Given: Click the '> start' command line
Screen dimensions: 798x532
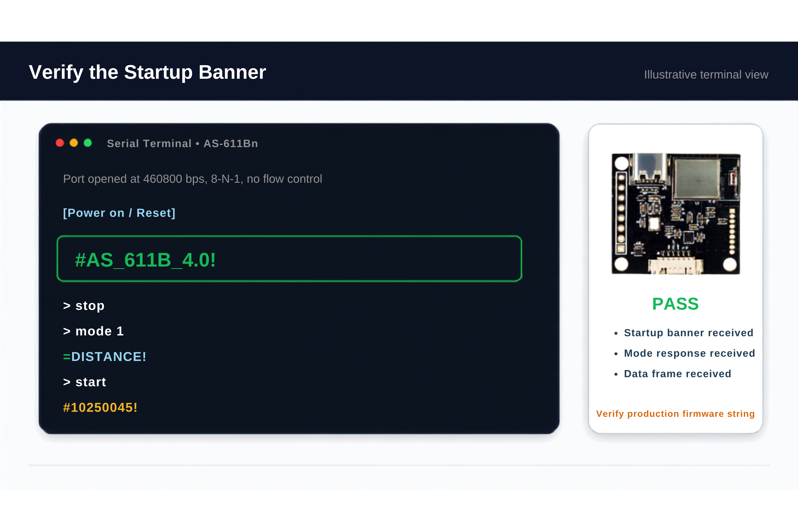Looking at the screenshot, I should tap(85, 382).
